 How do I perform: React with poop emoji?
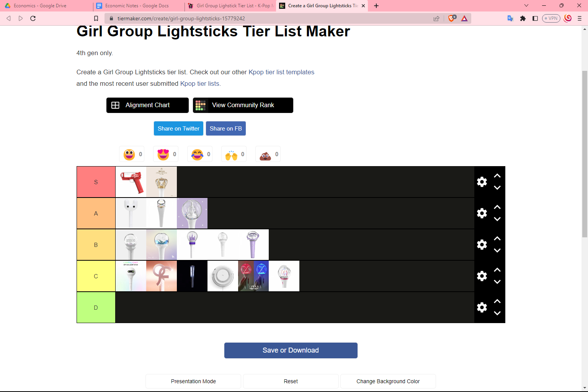(x=268, y=154)
